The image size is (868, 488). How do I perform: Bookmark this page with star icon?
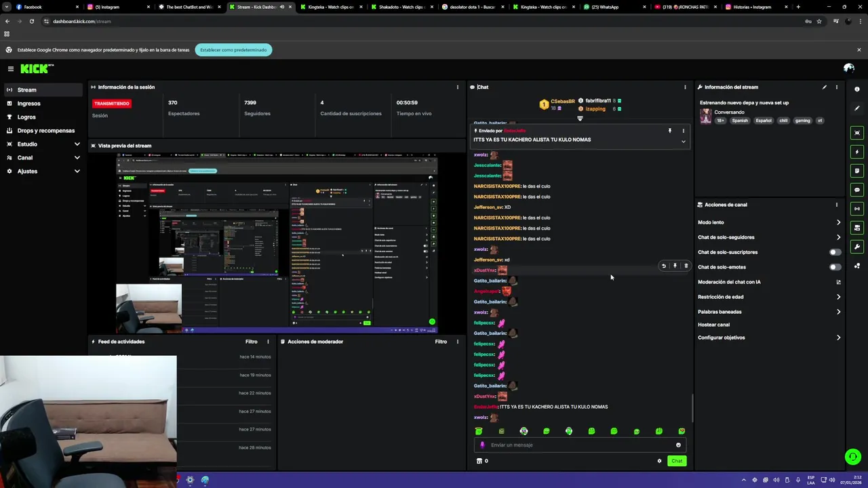819,21
